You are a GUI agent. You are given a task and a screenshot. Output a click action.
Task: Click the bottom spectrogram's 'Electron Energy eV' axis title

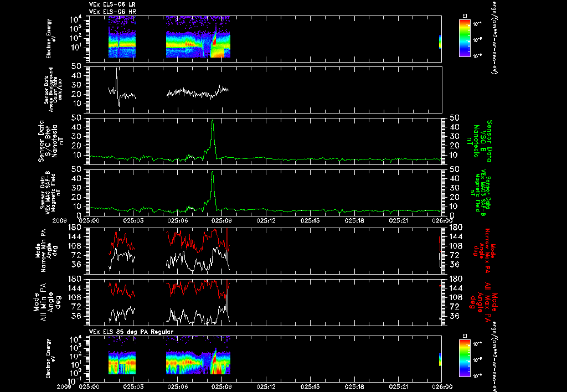(x=51, y=358)
